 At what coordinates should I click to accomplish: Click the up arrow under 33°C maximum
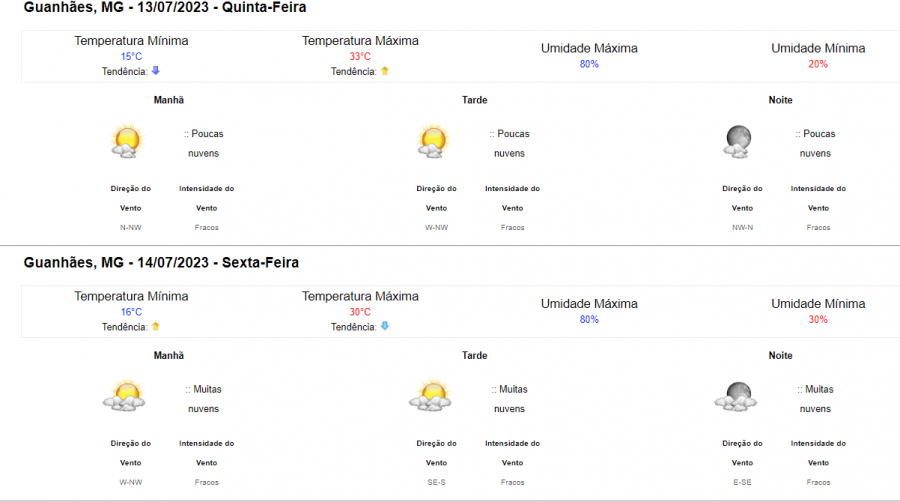click(x=385, y=71)
